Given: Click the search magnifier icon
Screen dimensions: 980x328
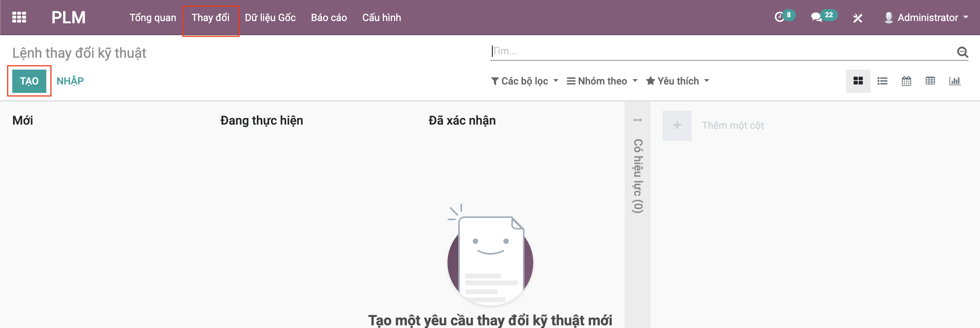Looking at the screenshot, I should coord(962,52).
